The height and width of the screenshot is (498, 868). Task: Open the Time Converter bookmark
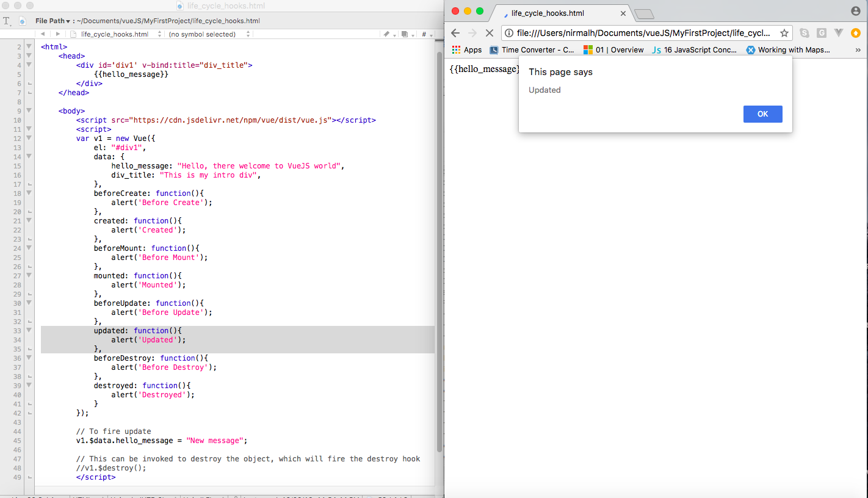coord(532,50)
